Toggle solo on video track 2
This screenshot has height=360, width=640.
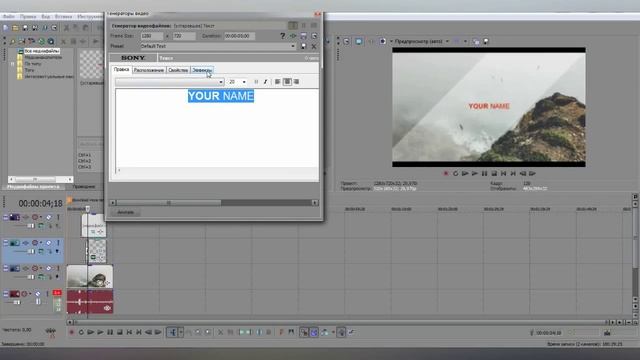pos(58,243)
